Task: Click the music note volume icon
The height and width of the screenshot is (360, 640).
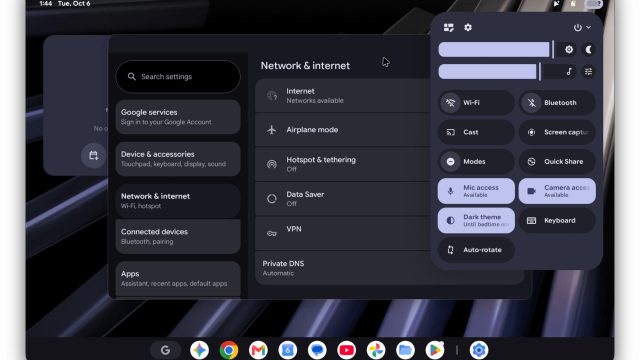Action: tap(569, 71)
